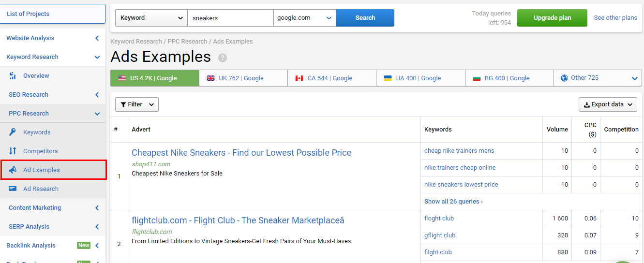The height and width of the screenshot is (263, 644).
Task: Open keyword 'filght club'
Action: [438, 252]
